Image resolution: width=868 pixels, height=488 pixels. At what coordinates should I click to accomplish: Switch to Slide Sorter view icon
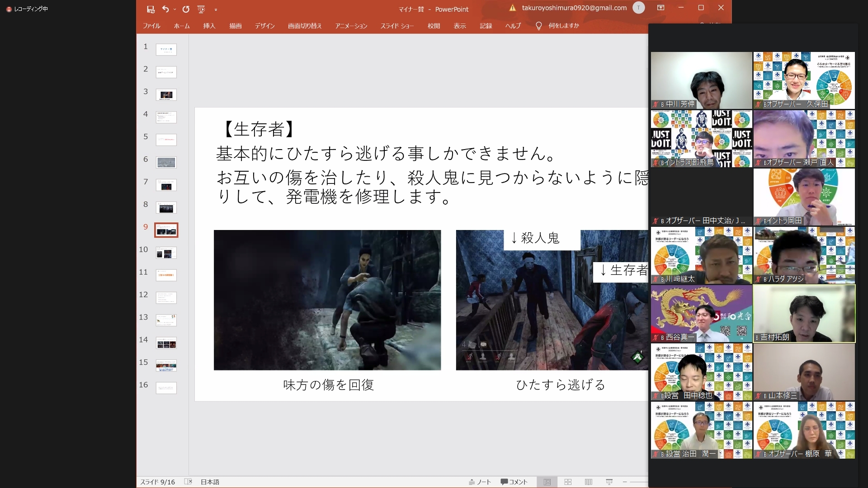(x=568, y=482)
